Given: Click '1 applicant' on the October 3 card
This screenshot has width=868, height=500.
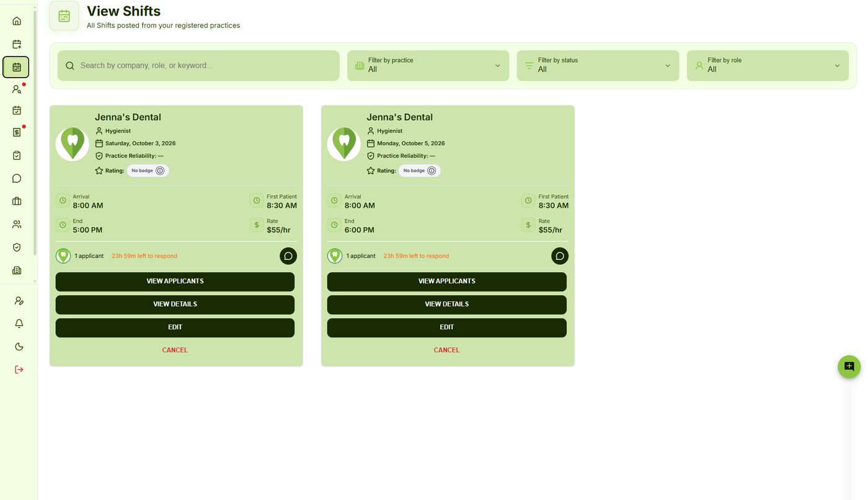Looking at the screenshot, I should tap(89, 256).
